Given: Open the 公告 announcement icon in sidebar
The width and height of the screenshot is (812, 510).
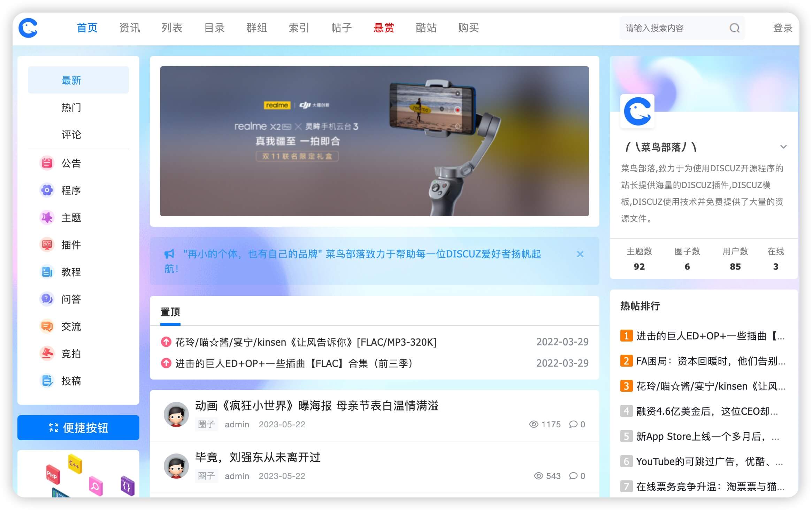Looking at the screenshot, I should click(x=47, y=163).
